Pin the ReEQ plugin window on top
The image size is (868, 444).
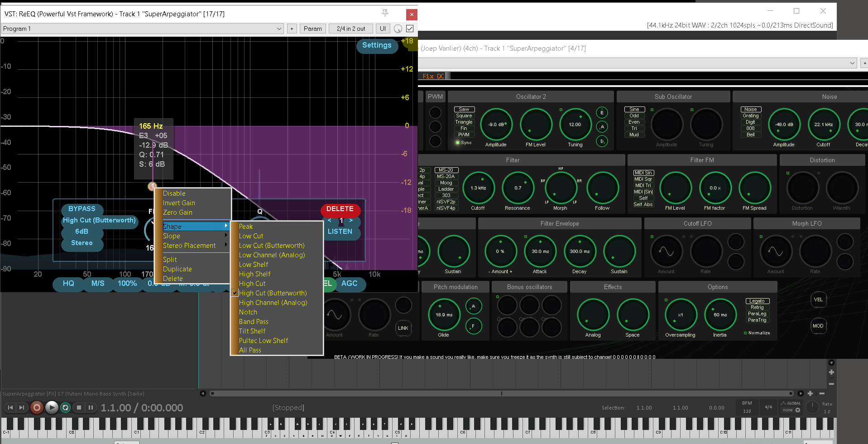click(x=385, y=14)
